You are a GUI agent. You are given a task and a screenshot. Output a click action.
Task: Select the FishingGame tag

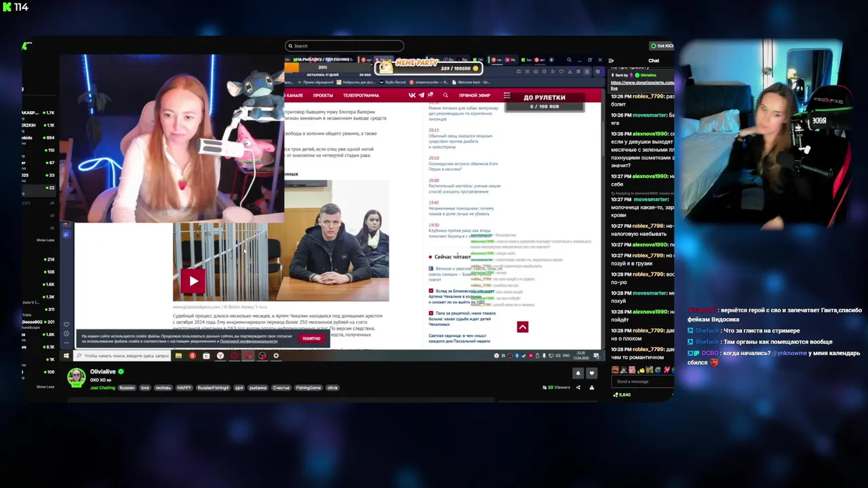(308, 388)
